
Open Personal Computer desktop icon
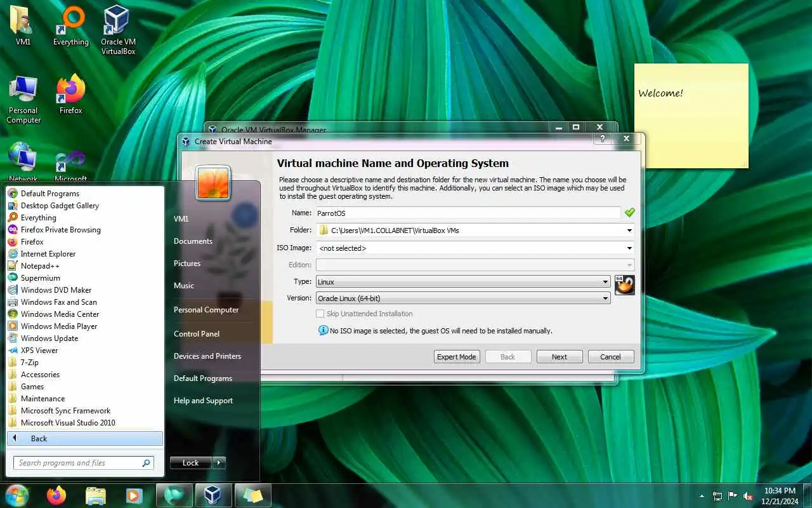point(23,100)
